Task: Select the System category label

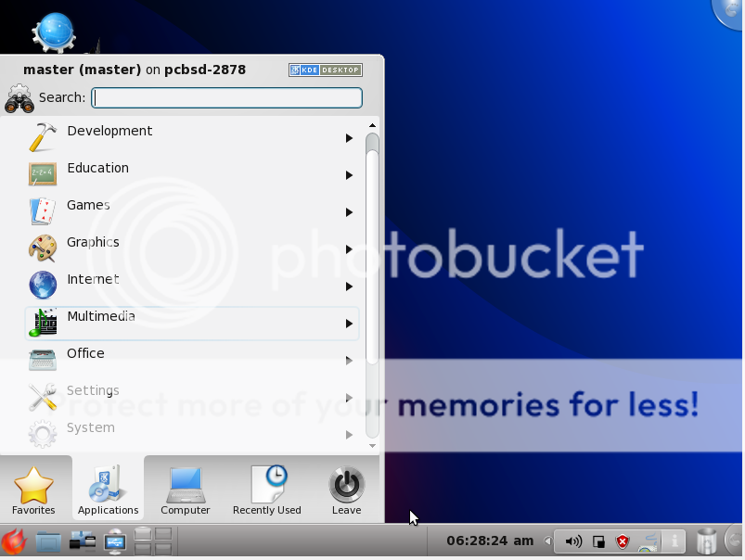Action: pyautogui.click(x=91, y=427)
